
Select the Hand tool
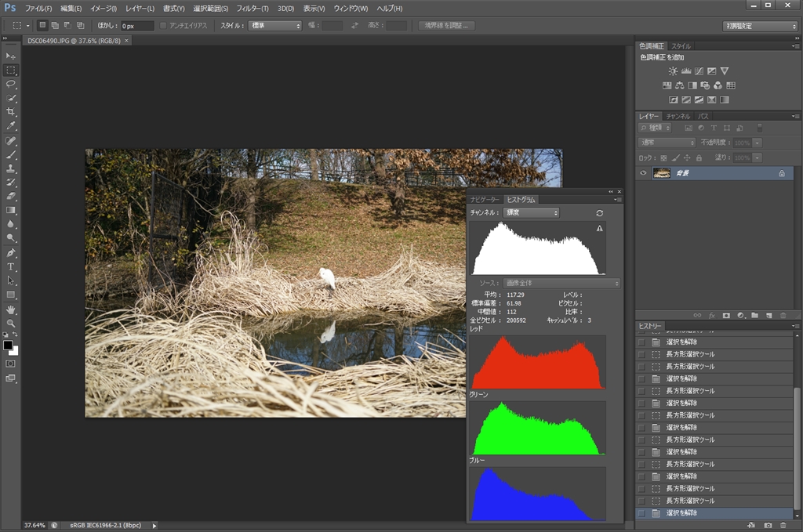pyautogui.click(x=11, y=309)
